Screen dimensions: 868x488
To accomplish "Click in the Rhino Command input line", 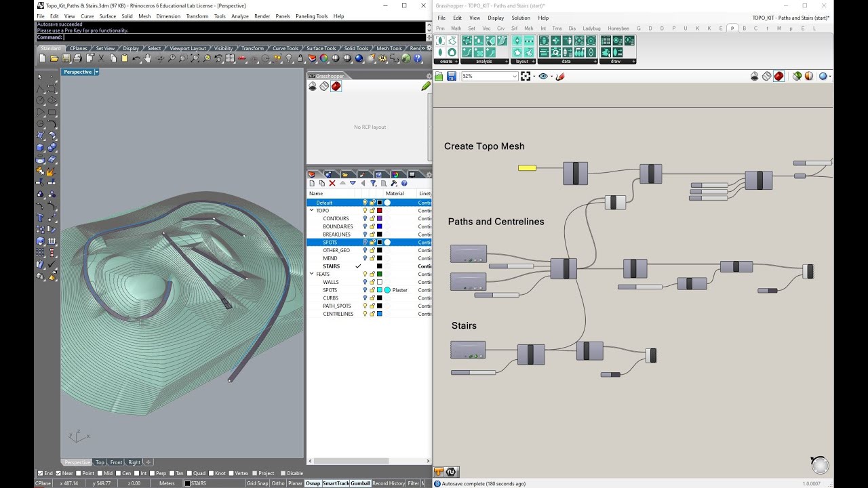I will (x=245, y=37).
